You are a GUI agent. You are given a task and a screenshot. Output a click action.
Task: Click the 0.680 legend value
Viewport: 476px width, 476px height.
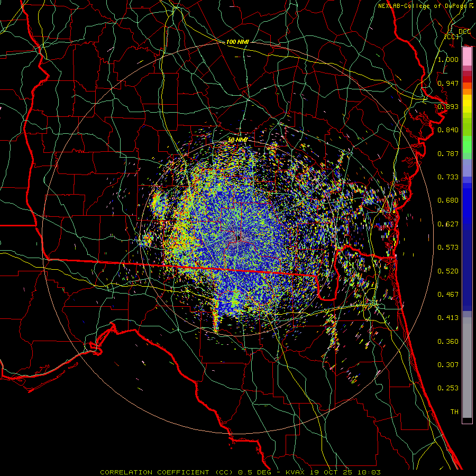(x=448, y=200)
